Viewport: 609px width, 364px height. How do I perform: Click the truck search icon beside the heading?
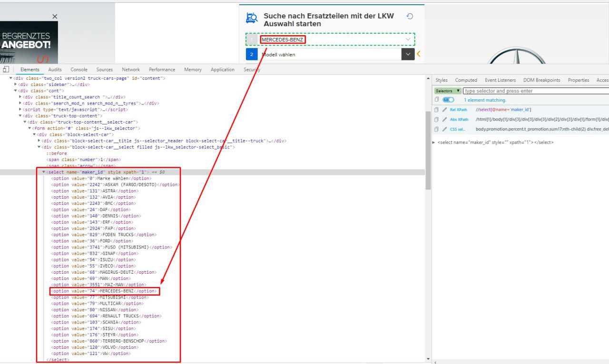tap(252, 18)
